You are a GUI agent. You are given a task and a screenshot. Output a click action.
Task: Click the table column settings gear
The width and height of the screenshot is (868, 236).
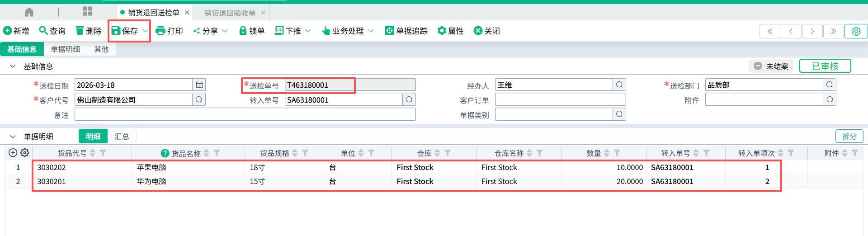click(x=25, y=153)
